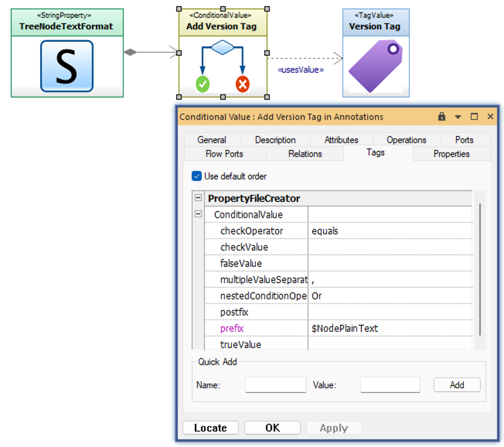Open the dialog title bar dropdown arrow
Viewport: 504px width, 447px height.
coord(458,117)
